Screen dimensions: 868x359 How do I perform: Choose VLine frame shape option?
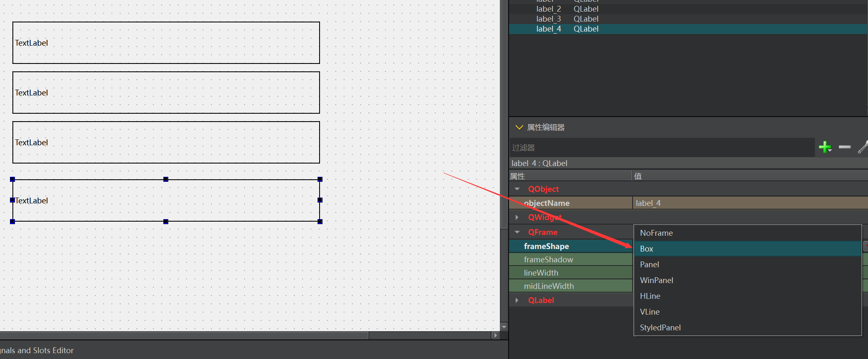tap(748, 312)
